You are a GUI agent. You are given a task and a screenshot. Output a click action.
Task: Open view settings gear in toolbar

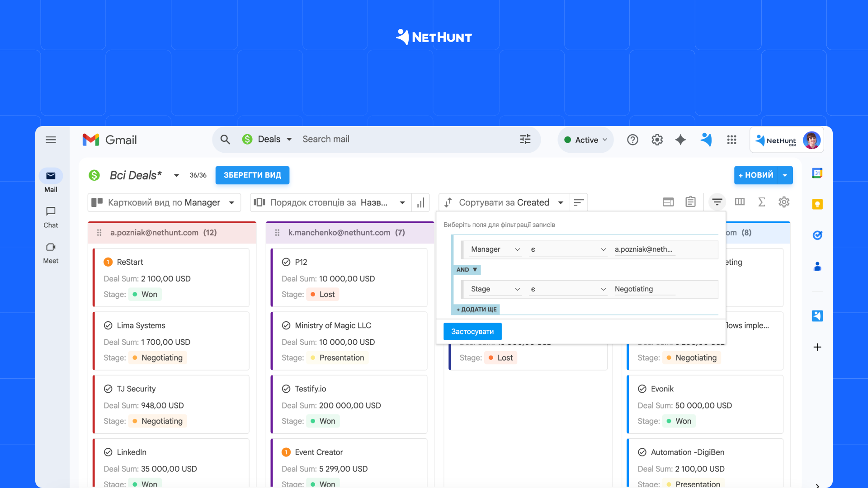[x=784, y=202]
